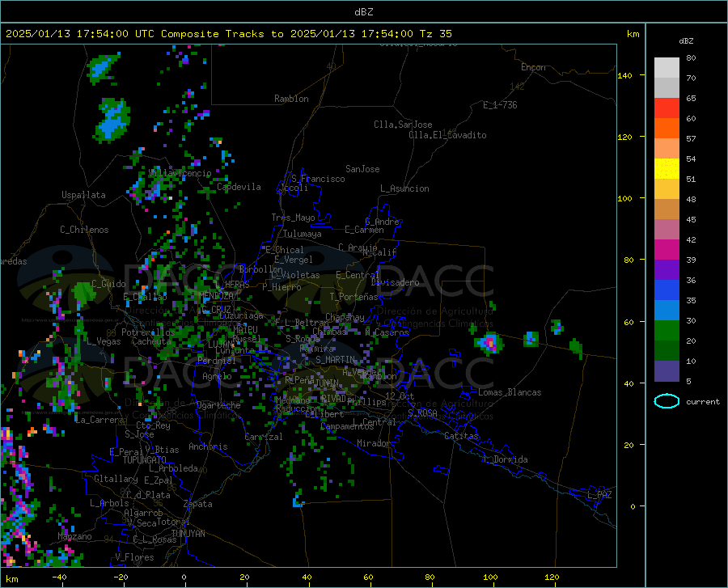Click the 'L_Vegas' label

coord(104,341)
